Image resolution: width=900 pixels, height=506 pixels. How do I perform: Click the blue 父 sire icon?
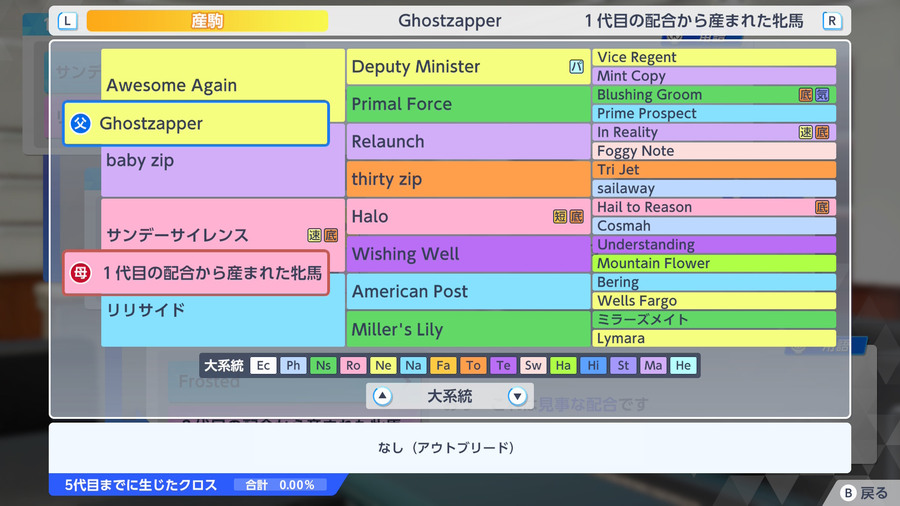pyautogui.click(x=81, y=123)
